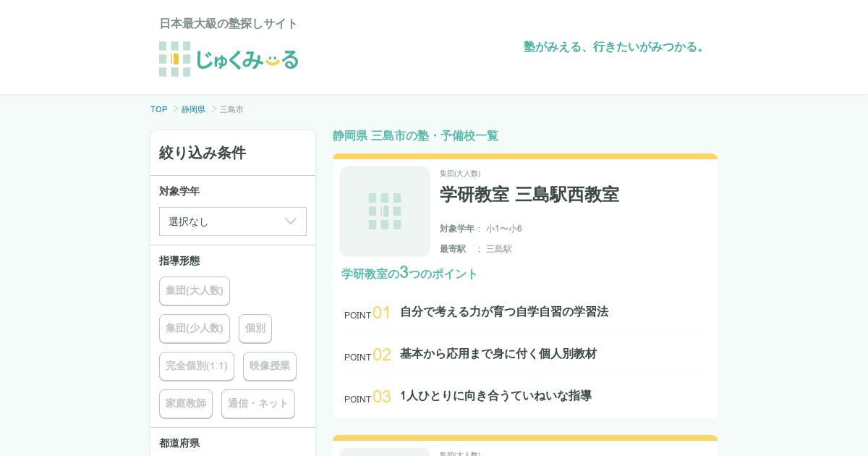Screen dimensions: 868x456
Task: Toggle the 映像授業 filter
Action: pos(270,366)
